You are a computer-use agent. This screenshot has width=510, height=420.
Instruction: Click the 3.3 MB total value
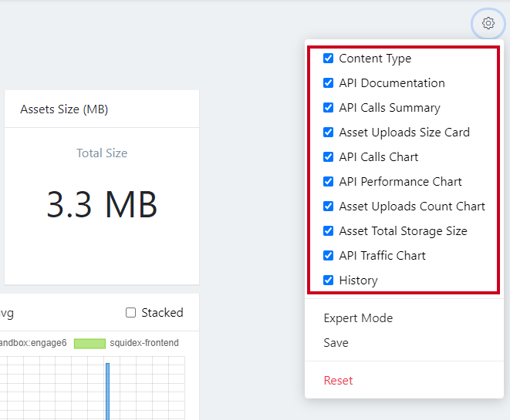pyautogui.click(x=102, y=205)
